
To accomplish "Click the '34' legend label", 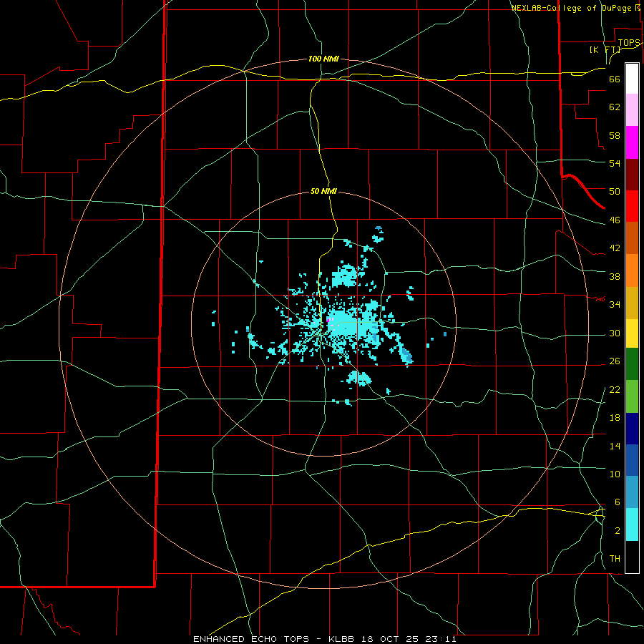I will (615, 304).
